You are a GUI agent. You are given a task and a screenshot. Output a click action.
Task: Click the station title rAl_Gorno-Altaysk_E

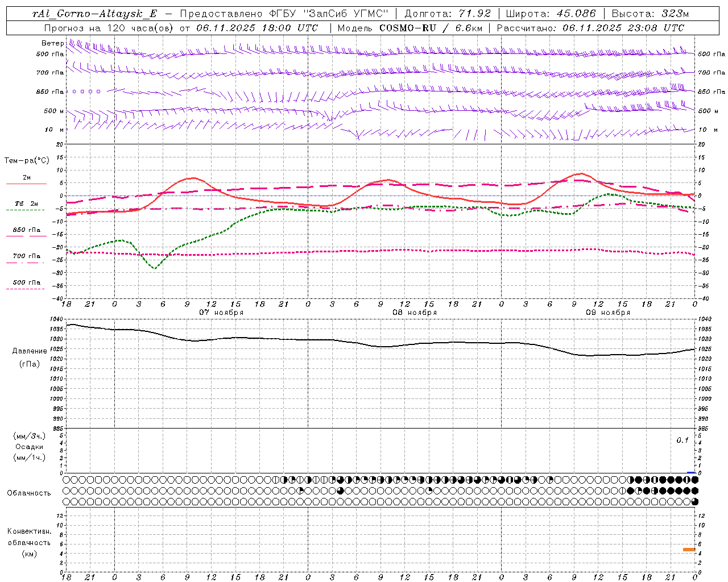pyautogui.click(x=95, y=14)
